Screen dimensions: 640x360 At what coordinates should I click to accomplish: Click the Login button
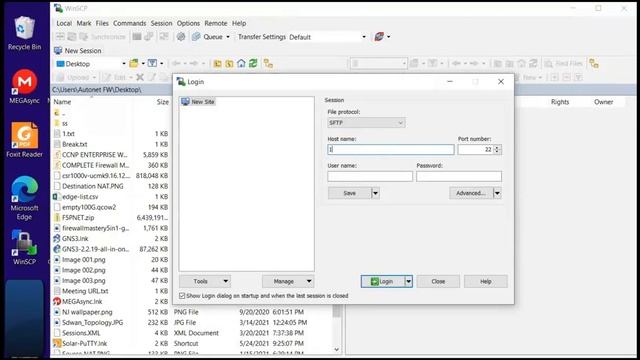tap(382, 281)
